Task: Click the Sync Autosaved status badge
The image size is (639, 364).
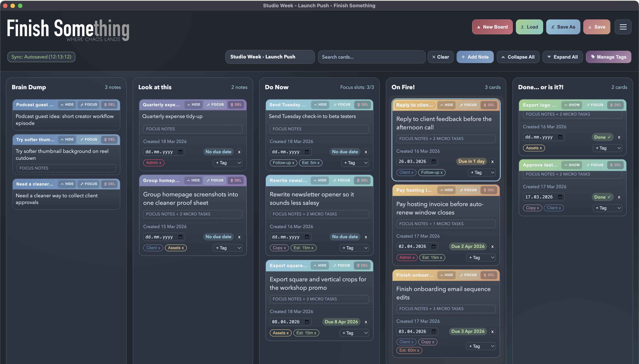Action: (41, 57)
